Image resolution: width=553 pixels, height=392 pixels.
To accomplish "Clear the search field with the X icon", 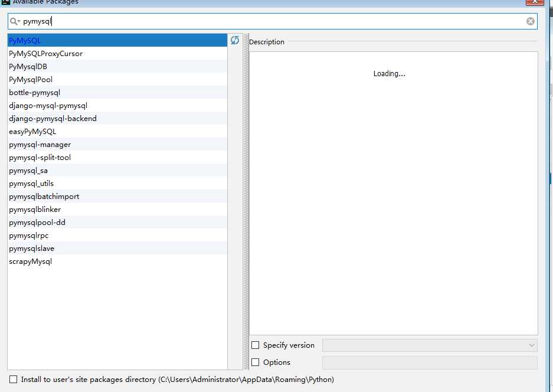I will coord(530,21).
